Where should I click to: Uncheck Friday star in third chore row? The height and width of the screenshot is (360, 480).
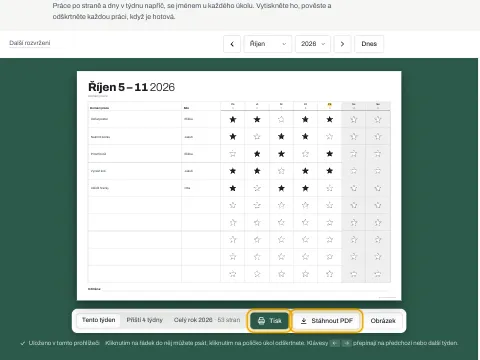[x=329, y=154]
